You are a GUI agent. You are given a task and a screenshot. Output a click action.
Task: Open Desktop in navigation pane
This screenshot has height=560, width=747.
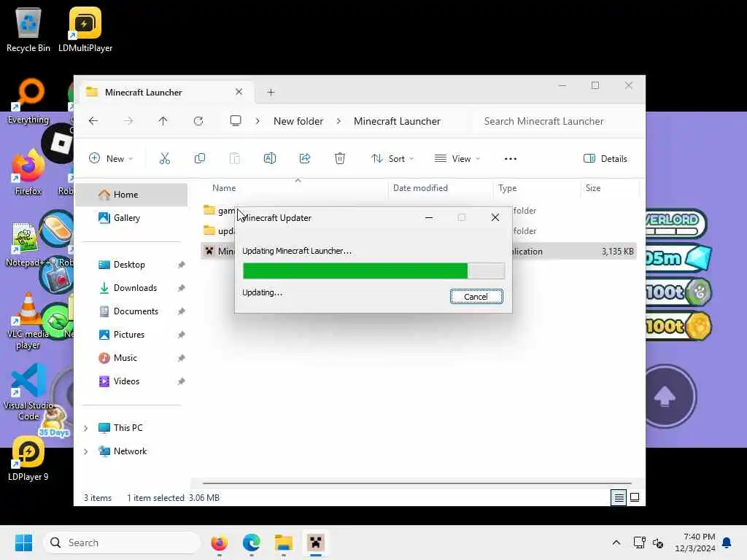(x=131, y=264)
